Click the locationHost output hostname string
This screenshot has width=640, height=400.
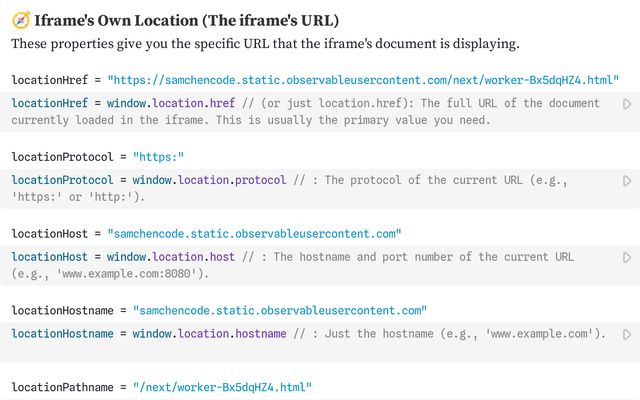254,233
